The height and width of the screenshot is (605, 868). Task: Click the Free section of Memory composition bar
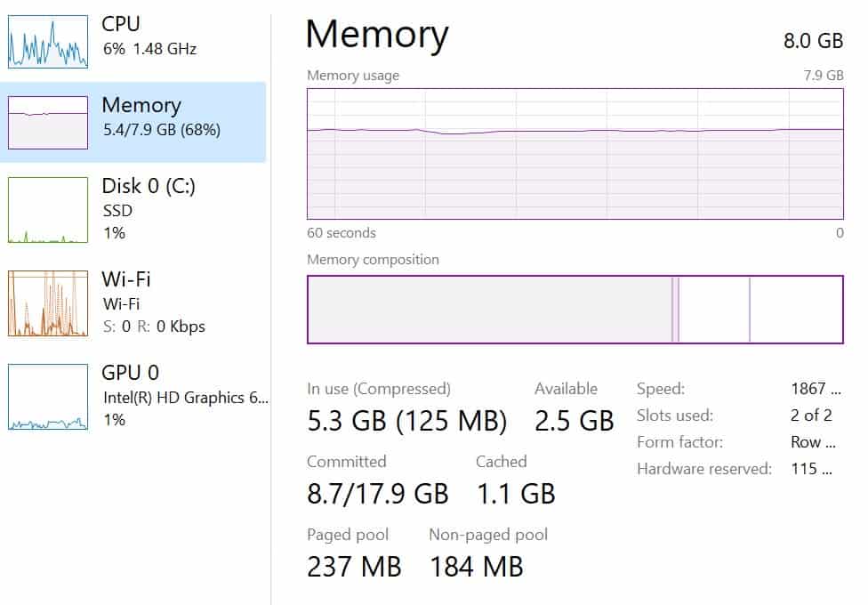(x=797, y=309)
